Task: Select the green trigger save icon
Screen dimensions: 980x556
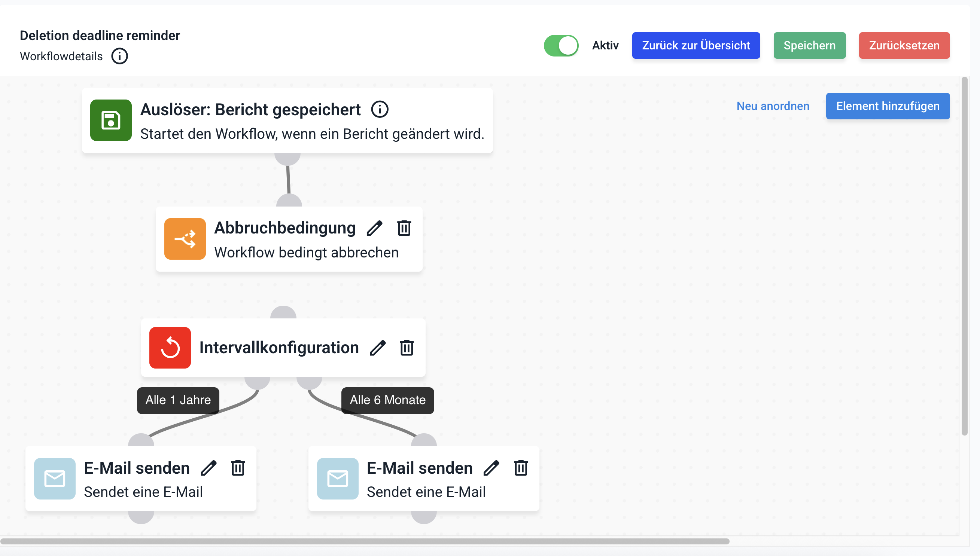Action: (111, 121)
